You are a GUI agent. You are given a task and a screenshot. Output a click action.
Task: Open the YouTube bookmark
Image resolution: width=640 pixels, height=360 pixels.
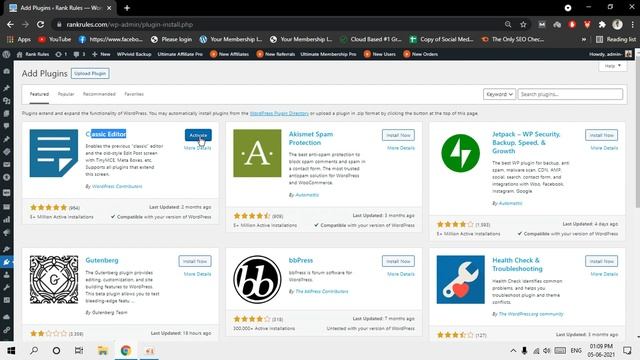[54, 39]
